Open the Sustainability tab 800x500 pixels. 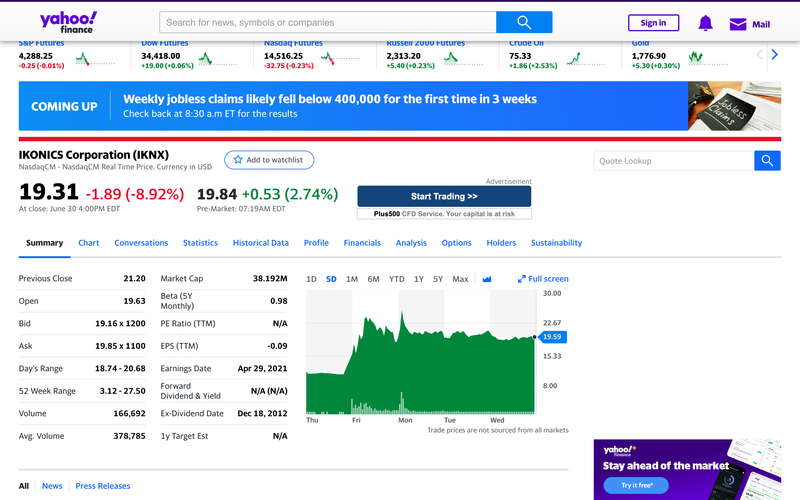(x=556, y=243)
